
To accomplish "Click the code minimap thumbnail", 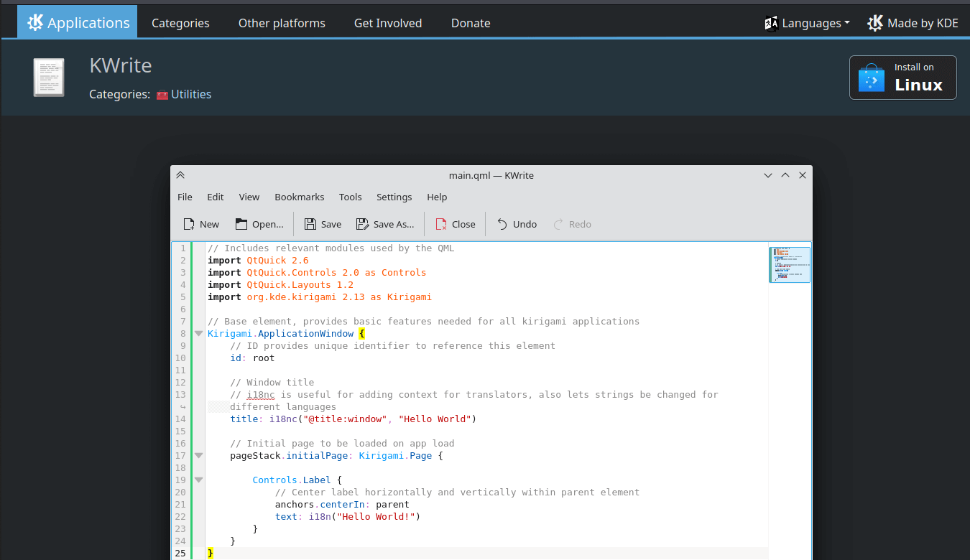I will click(790, 264).
